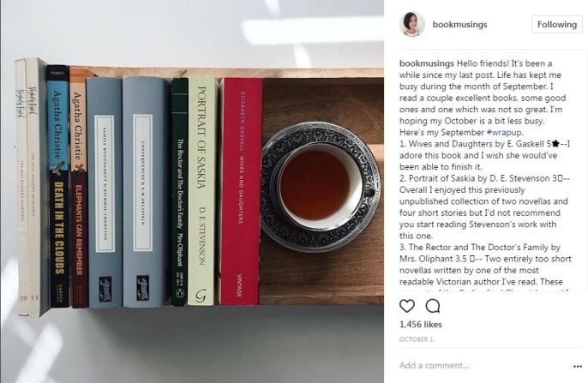Open the three-dots more options menu
Viewport: 588px width, 383px height.
click(578, 366)
